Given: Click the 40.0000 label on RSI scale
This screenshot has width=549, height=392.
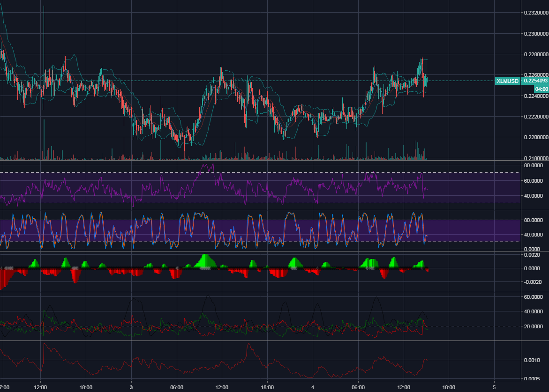Looking at the screenshot, I should tap(533, 196).
